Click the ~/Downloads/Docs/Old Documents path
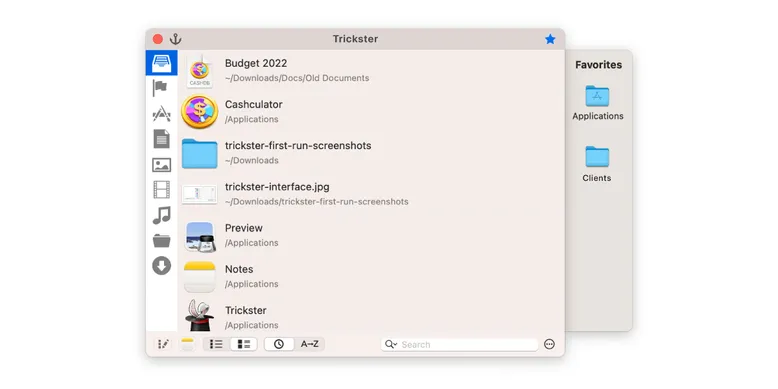 point(297,78)
